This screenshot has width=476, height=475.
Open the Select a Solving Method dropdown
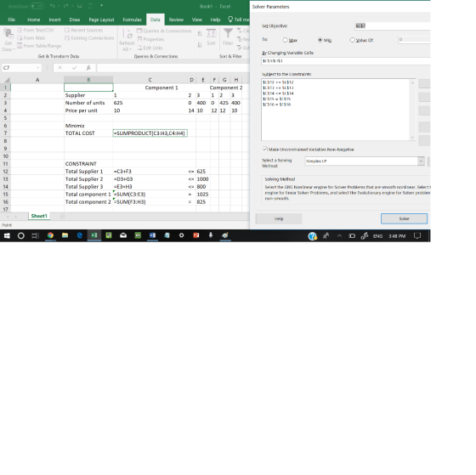tap(421, 161)
